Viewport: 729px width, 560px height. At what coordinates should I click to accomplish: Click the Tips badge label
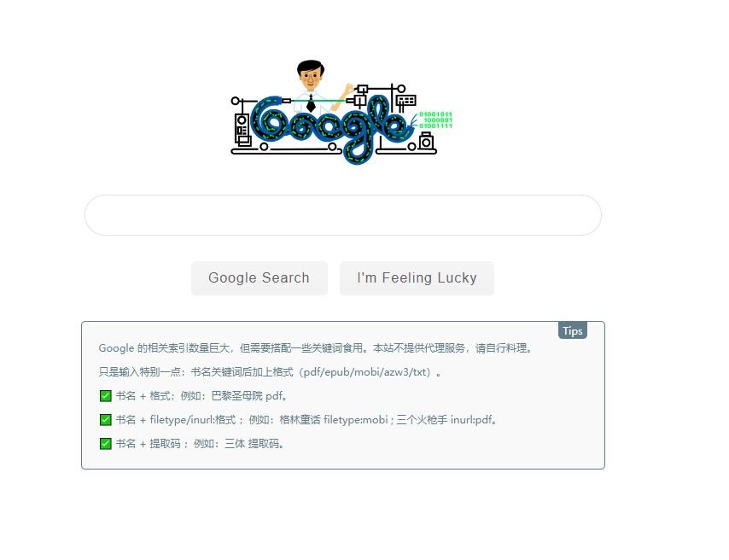point(573,330)
